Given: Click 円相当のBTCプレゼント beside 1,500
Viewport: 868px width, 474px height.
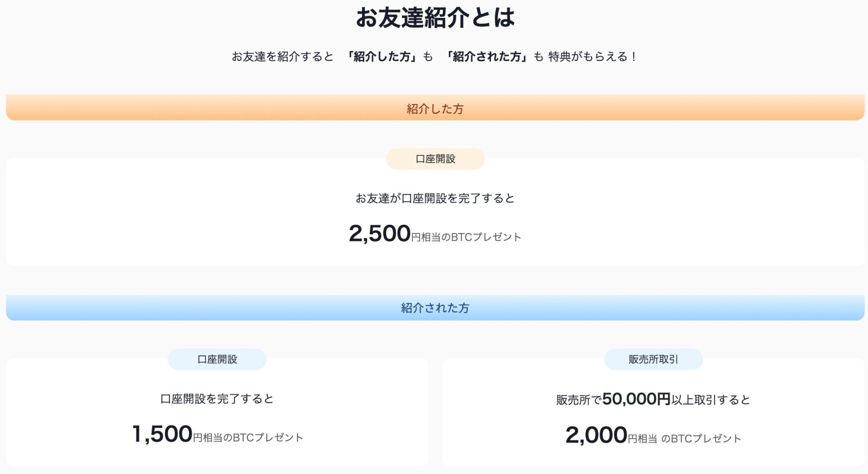Looking at the screenshot, I should click(248, 437).
